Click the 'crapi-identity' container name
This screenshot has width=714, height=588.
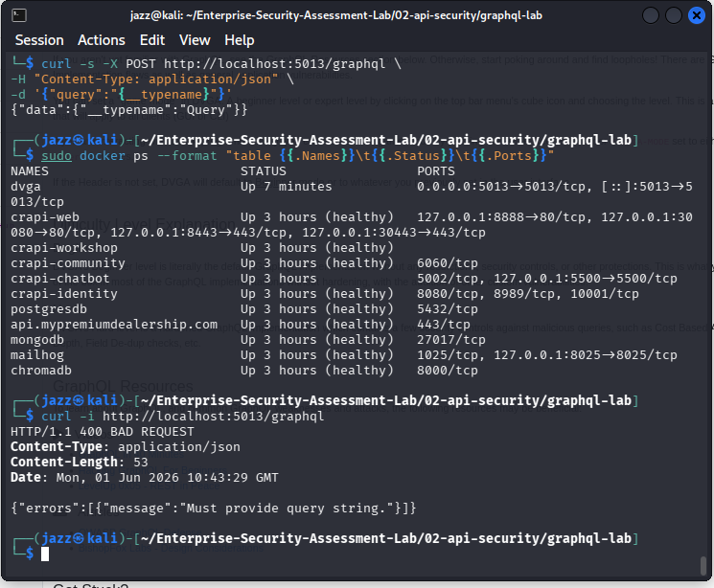click(x=64, y=294)
